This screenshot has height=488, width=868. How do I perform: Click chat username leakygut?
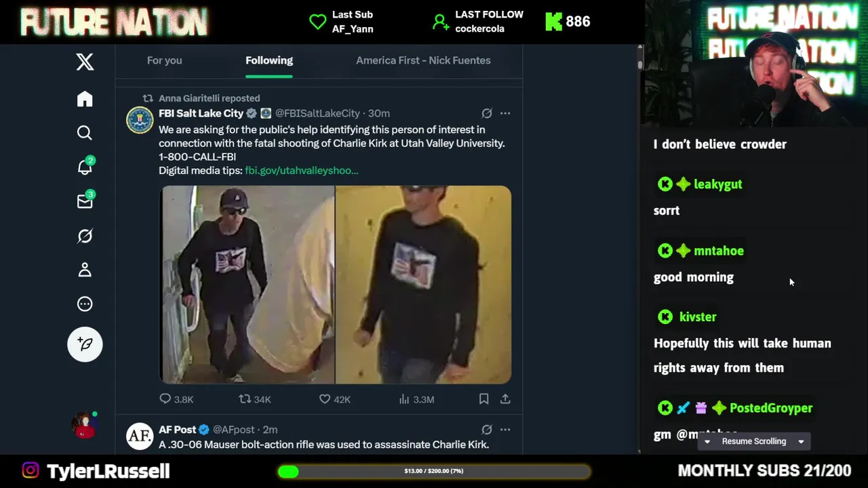[x=718, y=184]
